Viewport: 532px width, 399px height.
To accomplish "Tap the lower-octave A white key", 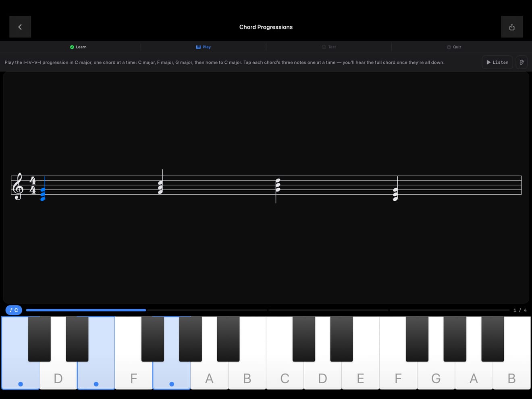I will [x=209, y=375].
